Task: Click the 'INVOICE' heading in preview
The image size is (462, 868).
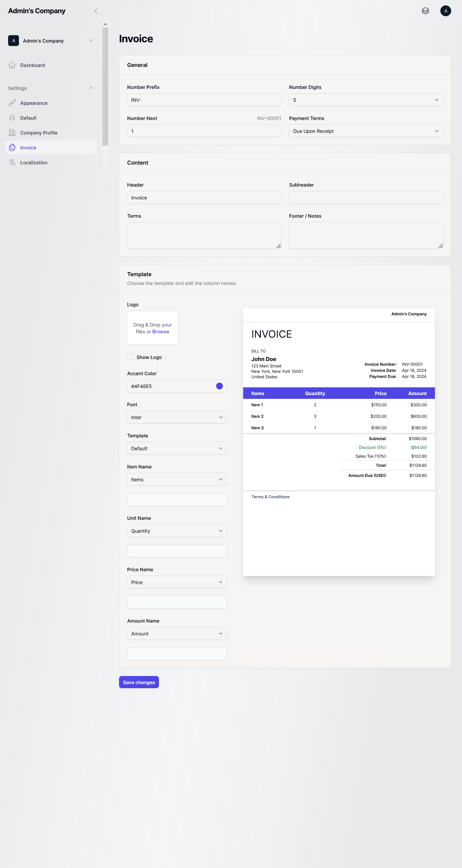Action: point(272,334)
